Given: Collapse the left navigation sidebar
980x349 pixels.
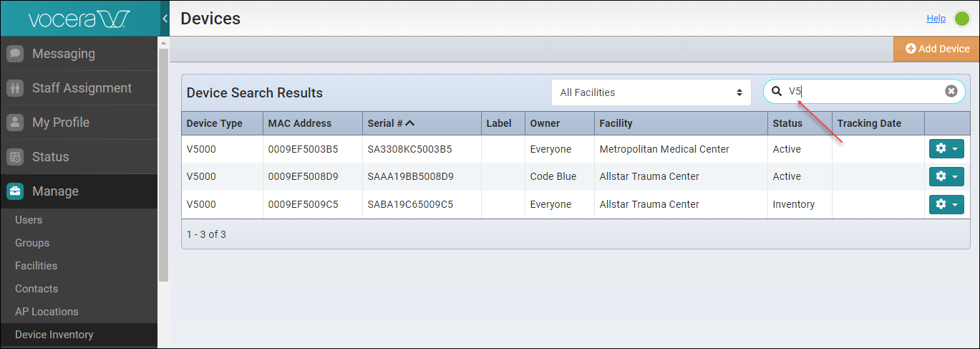Looking at the screenshot, I should coord(165,19).
